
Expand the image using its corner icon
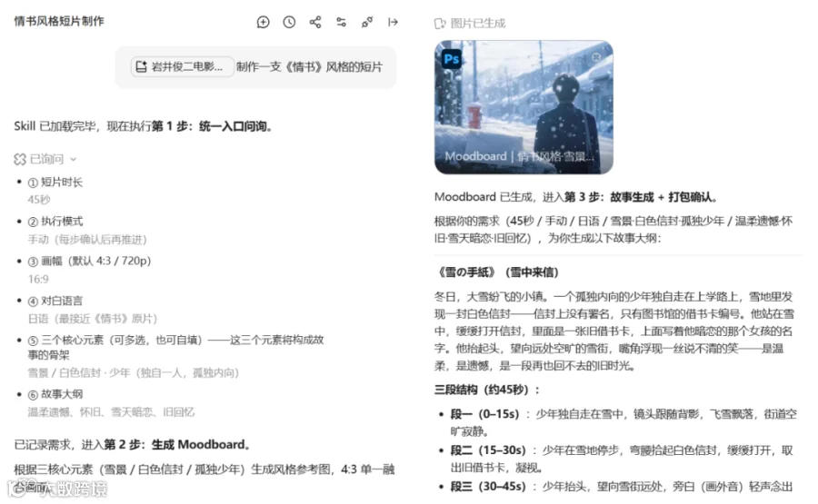(x=596, y=57)
